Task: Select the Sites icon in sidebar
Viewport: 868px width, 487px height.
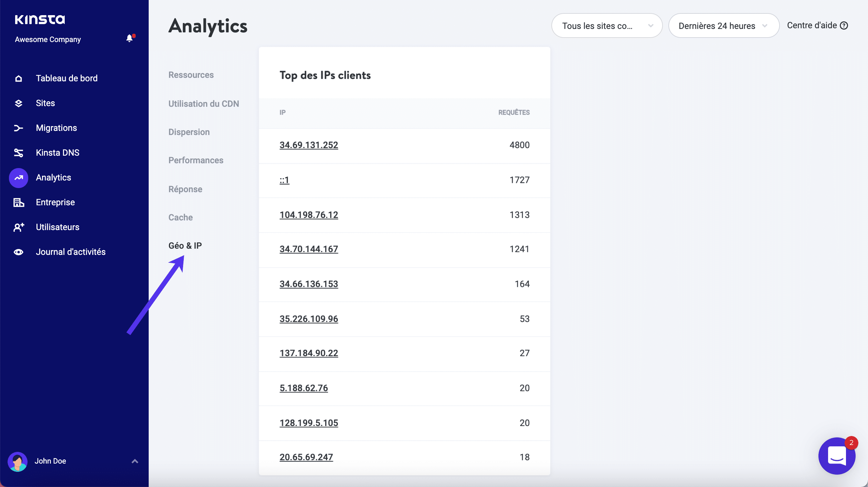Action: click(x=18, y=103)
